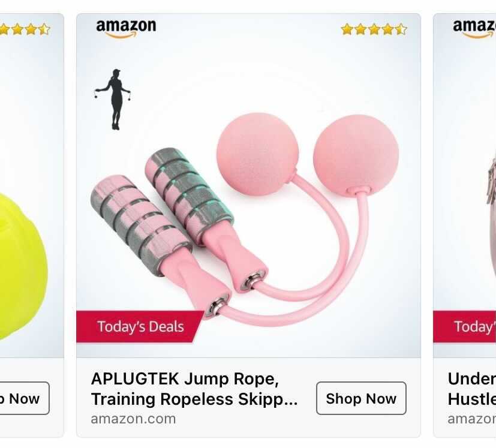Screen dimensions: 496x448
Task: Click the amazon link on the right card
Action: [x=471, y=419]
